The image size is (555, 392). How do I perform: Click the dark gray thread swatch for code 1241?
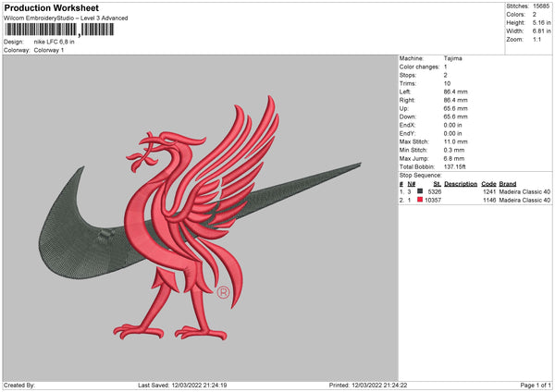pyautogui.click(x=420, y=191)
